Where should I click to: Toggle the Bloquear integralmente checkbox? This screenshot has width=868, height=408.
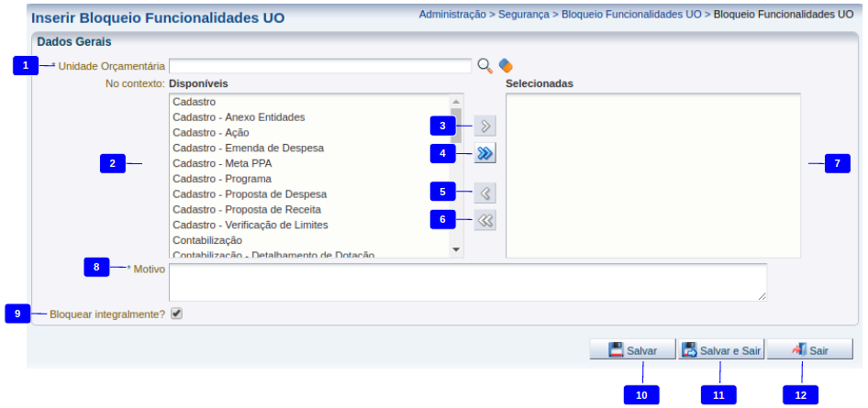176,314
